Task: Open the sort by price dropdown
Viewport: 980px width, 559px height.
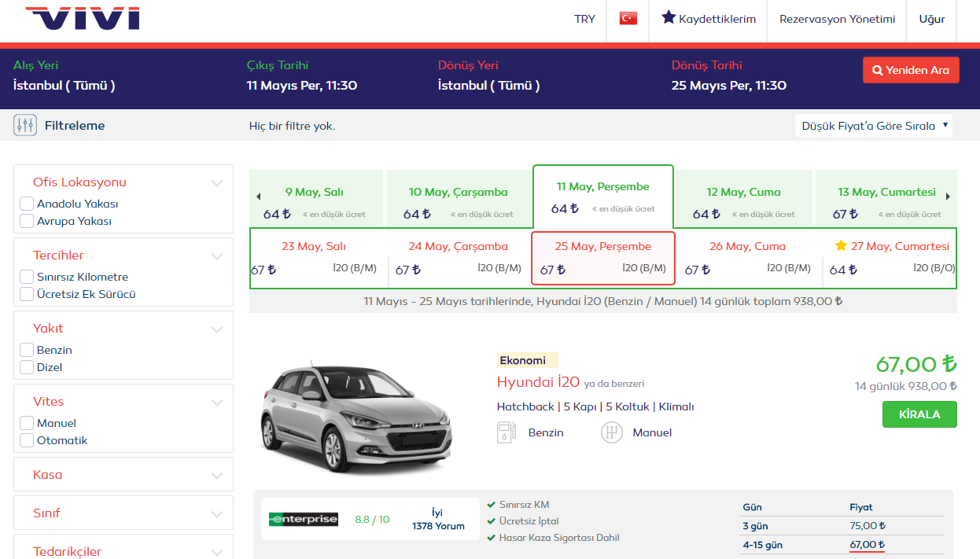Action: [873, 126]
